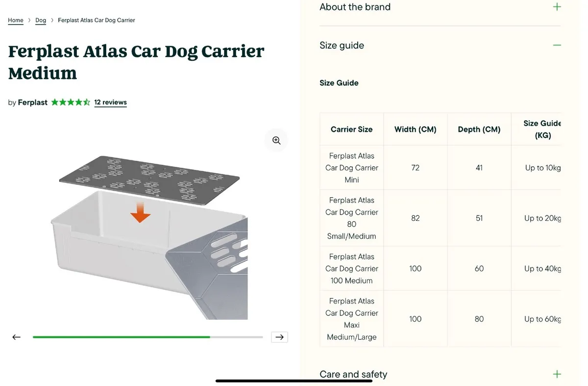Viewport: 588px width, 386px height.
Task: Click the Ferplast Atlas Car Dog Carrier breadcrumb
Action: tap(96, 20)
